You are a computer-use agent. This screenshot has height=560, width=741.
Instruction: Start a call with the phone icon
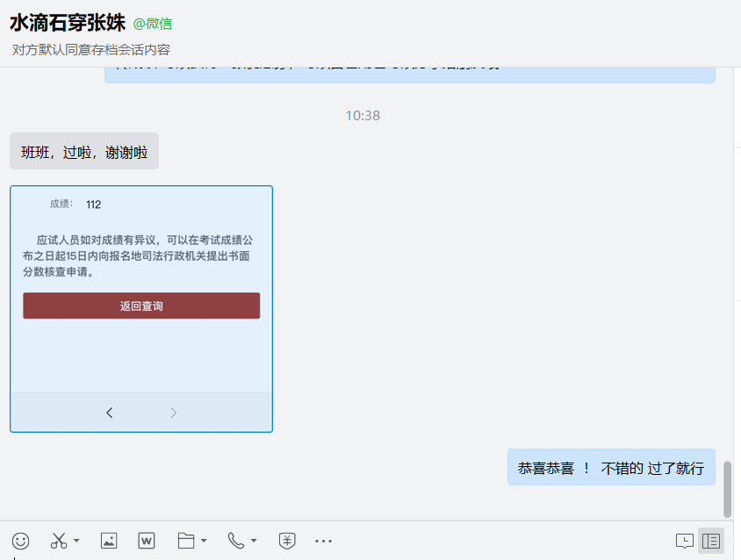click(x=236, y=541)
